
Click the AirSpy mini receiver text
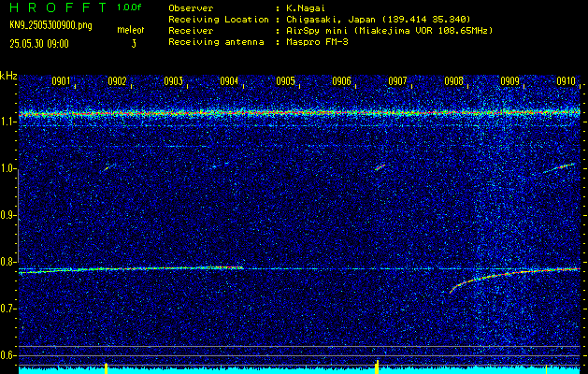pos(389,31)
